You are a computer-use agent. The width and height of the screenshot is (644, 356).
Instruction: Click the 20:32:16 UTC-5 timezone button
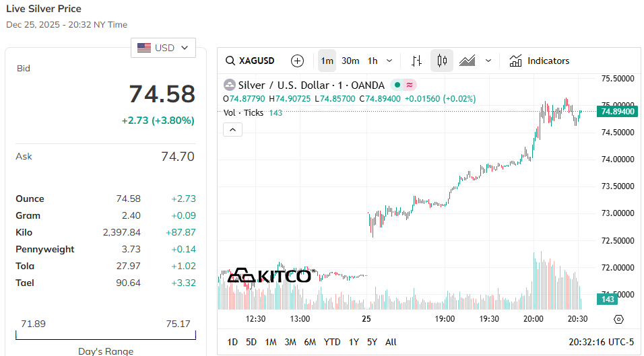tap(602, 342)
